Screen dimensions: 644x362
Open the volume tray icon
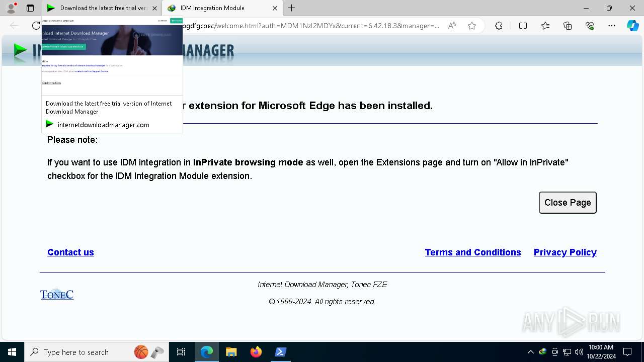coord(579,352)
